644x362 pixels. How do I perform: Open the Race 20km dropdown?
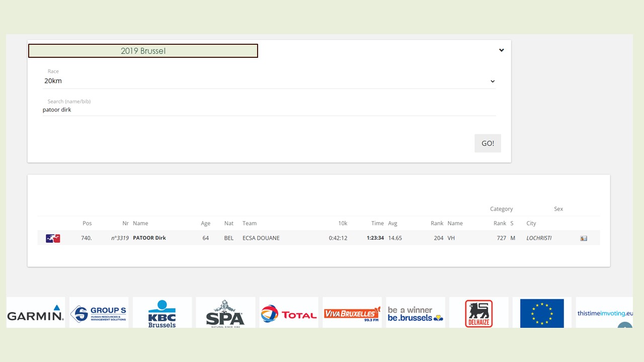(x=269, y=80)
